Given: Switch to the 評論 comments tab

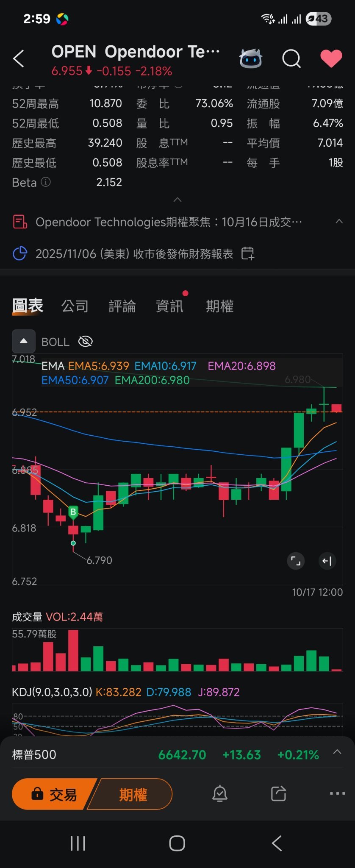Looking at the screenshot, I should pos(122,306).
